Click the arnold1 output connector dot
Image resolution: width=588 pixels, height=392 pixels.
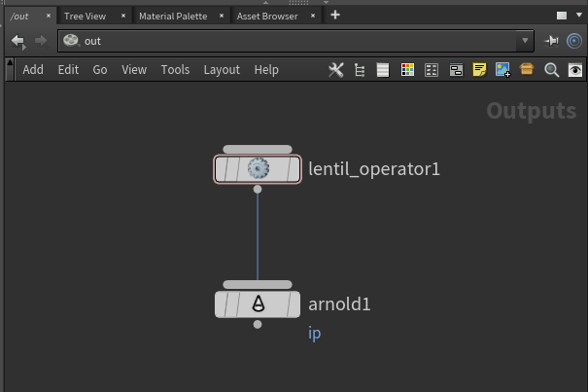coord(258,325)
